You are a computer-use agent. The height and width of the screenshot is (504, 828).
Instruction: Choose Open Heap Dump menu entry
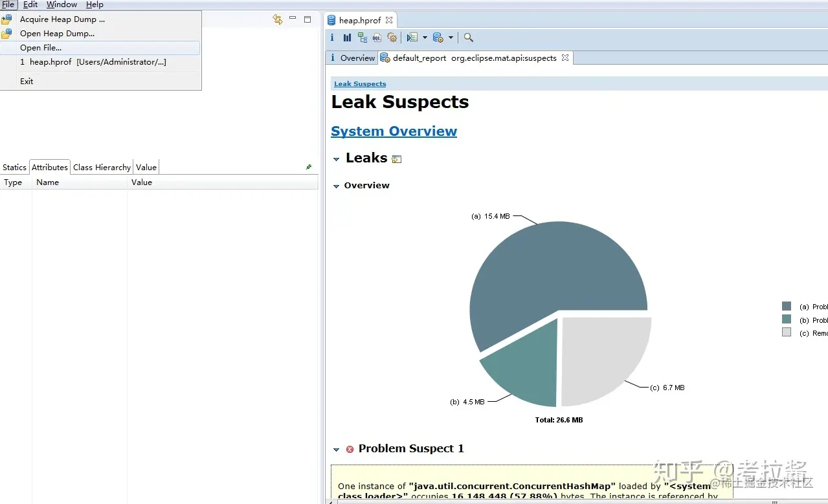(100, 34)
